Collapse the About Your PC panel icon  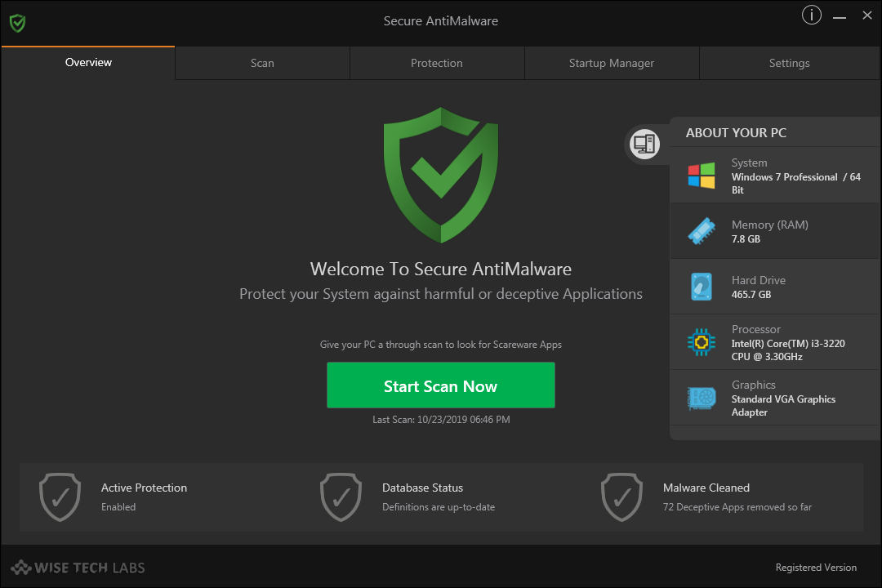coord(644,144)
